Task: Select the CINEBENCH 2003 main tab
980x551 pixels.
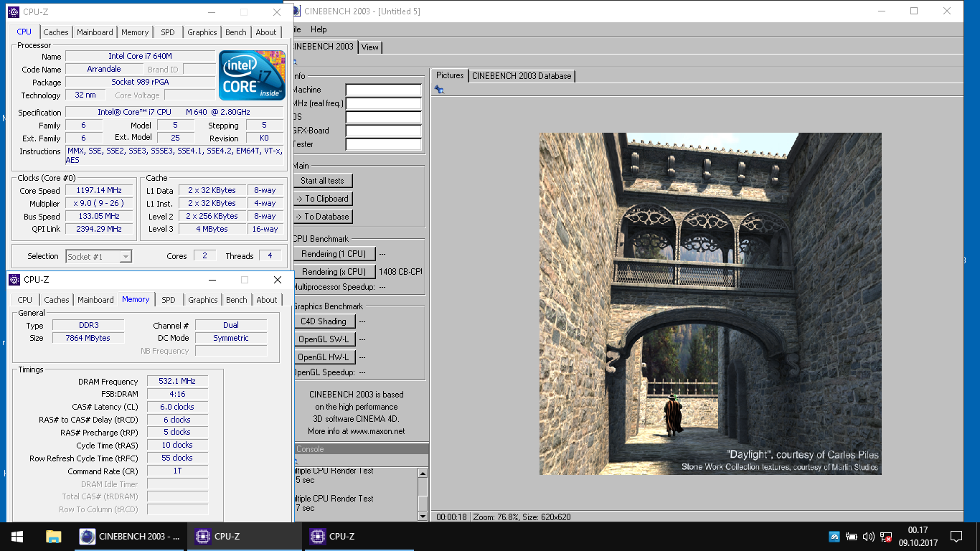Action: point(324,46)
